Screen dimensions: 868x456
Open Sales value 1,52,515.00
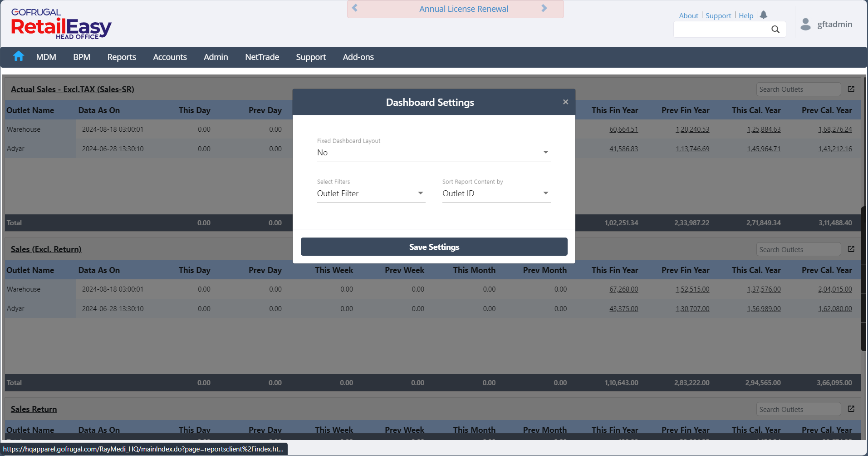tap(692, 289)
